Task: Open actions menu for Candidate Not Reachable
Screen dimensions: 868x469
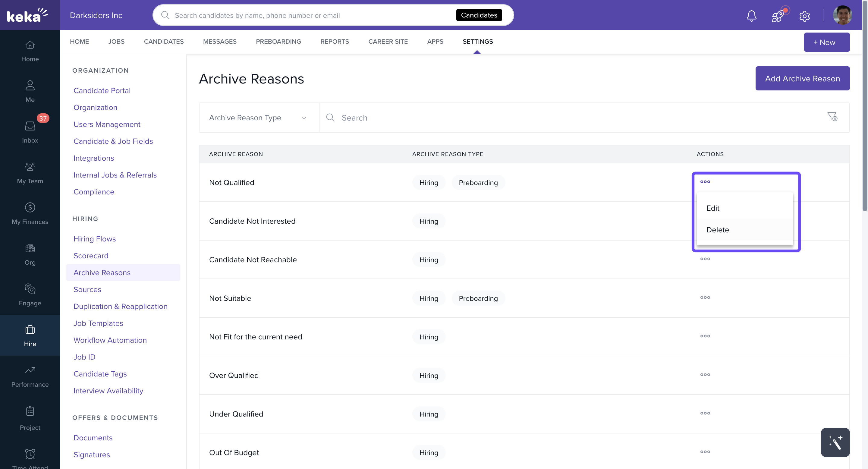Action: click(705, 259)
